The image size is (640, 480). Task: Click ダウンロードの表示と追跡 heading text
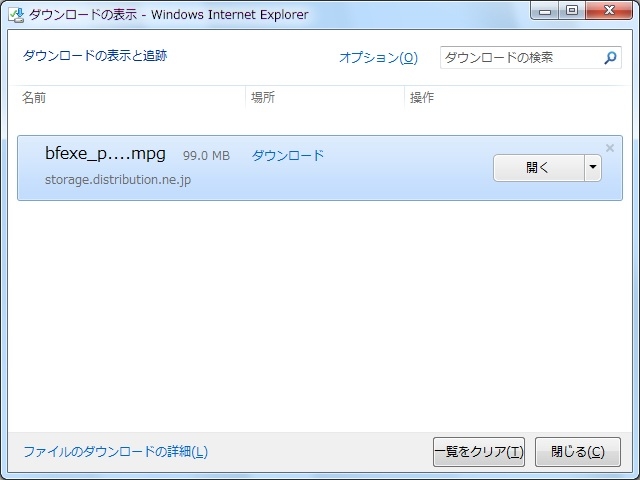[95, 55]
